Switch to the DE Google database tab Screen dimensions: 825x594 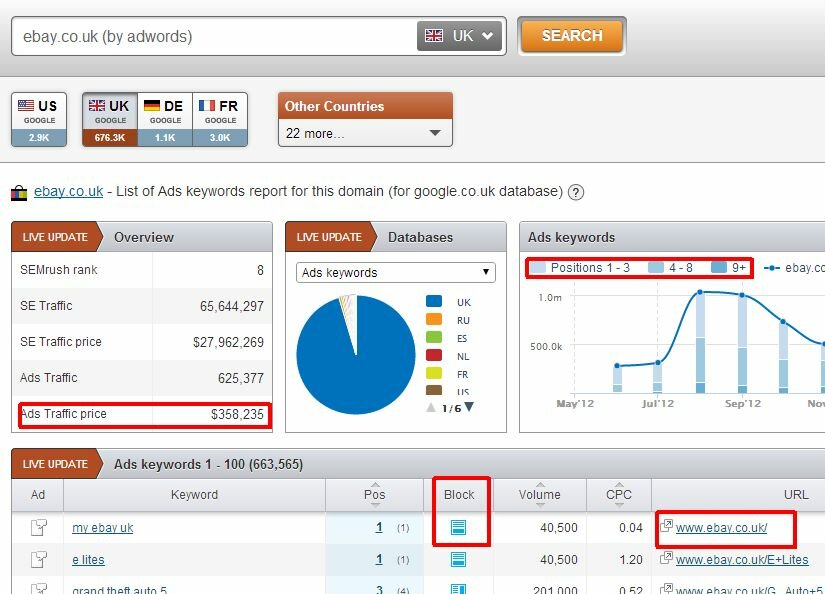coord(164,119)
